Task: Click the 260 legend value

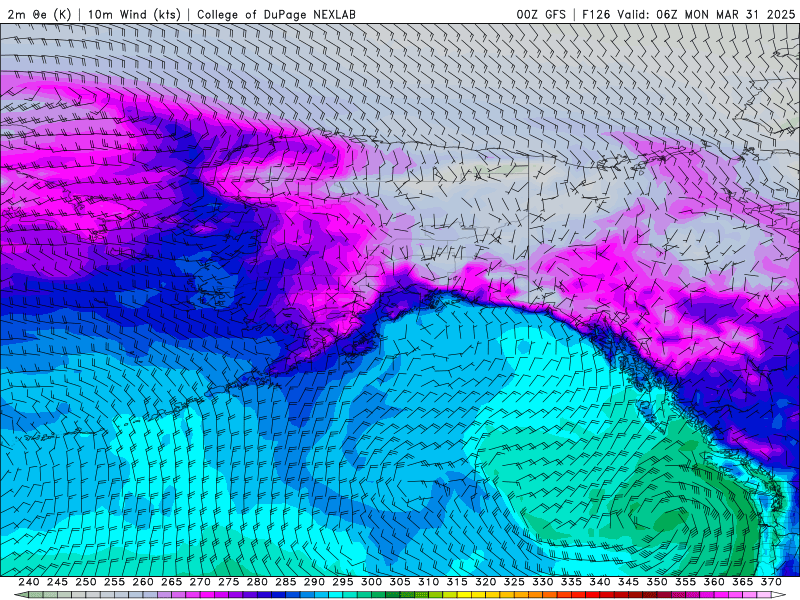Action: [143, 582]
